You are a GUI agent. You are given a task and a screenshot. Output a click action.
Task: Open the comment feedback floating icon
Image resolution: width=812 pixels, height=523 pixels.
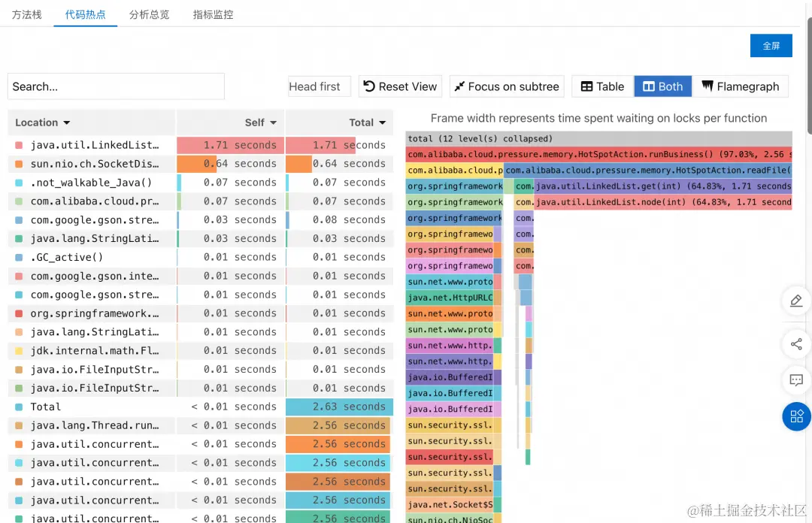point(796,380)
